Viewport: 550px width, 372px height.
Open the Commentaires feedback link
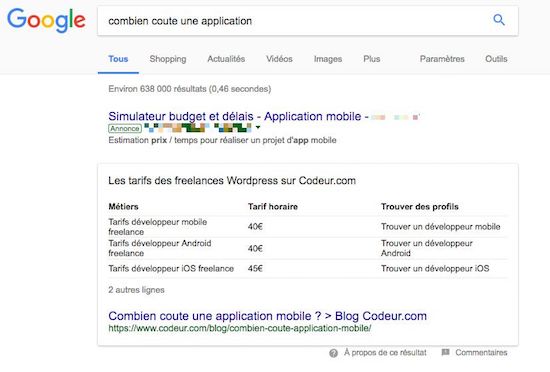pyautogui.click(x=481, y=353)
